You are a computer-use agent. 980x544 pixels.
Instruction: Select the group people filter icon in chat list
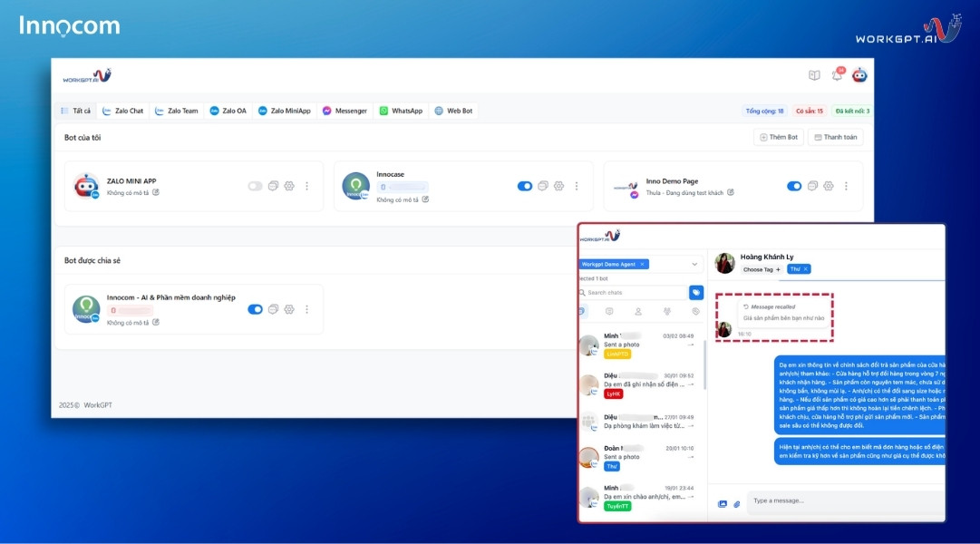click(x=667, y=311)
